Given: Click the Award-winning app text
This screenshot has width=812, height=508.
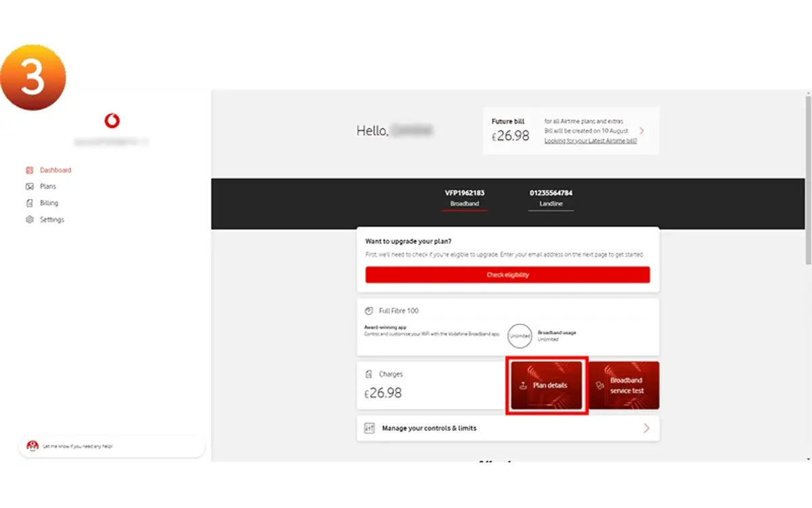Looking at the screenshot, I should pyautogui.click(x=385, y=327).
